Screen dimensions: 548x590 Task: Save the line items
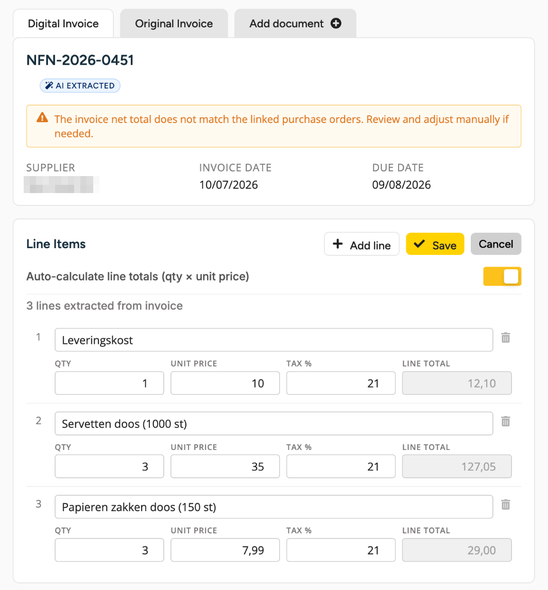click(435, 244)
